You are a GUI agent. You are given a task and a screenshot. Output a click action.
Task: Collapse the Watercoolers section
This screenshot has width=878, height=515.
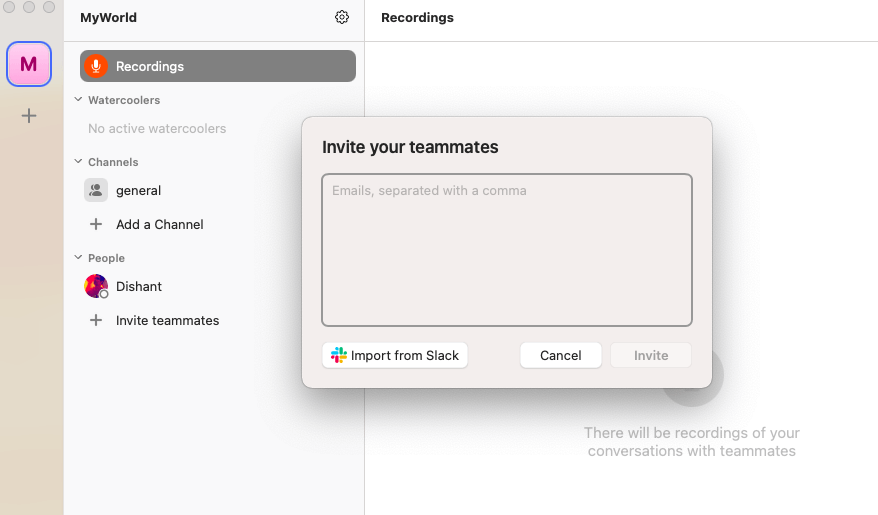point(78,100)
